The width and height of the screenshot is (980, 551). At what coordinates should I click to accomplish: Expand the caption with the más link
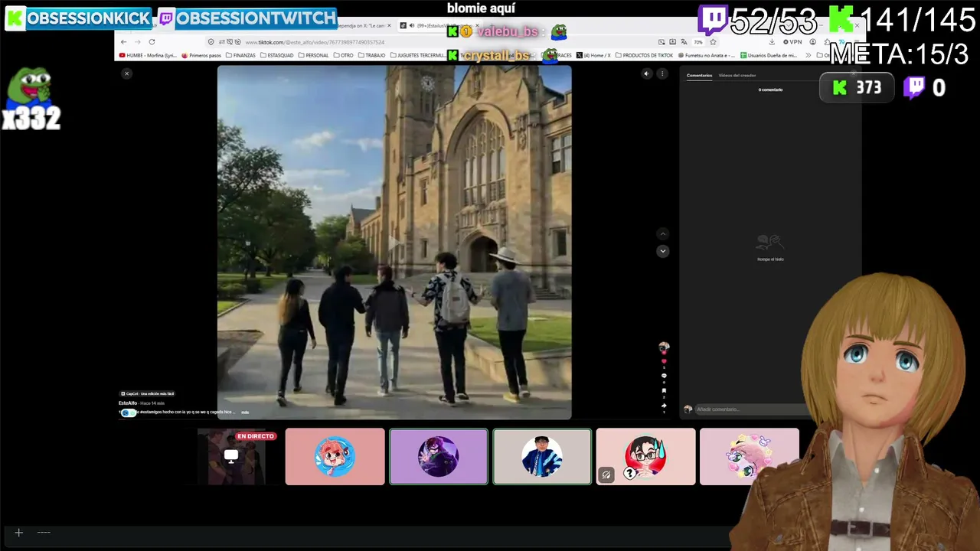[245, 412]
